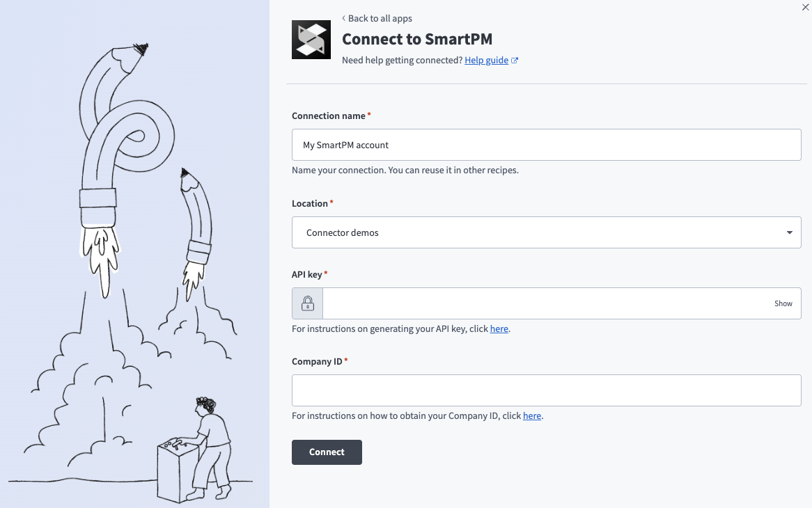Image resolution: width=812 pixels, height=508 pixels.
Task: Click the red asterisk next to API key
Action: [x=325, y=271]
